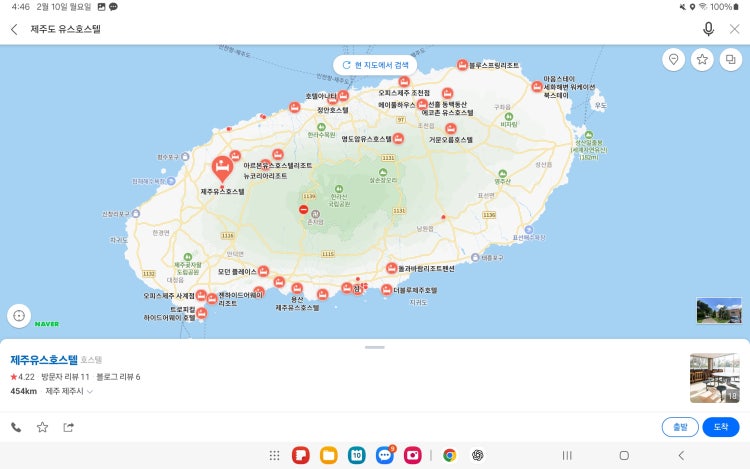Open the yellow file manager app
Image resolution: width=750 pixels, height=469 pixels.
pyautogui.click(x=329, y=455)
